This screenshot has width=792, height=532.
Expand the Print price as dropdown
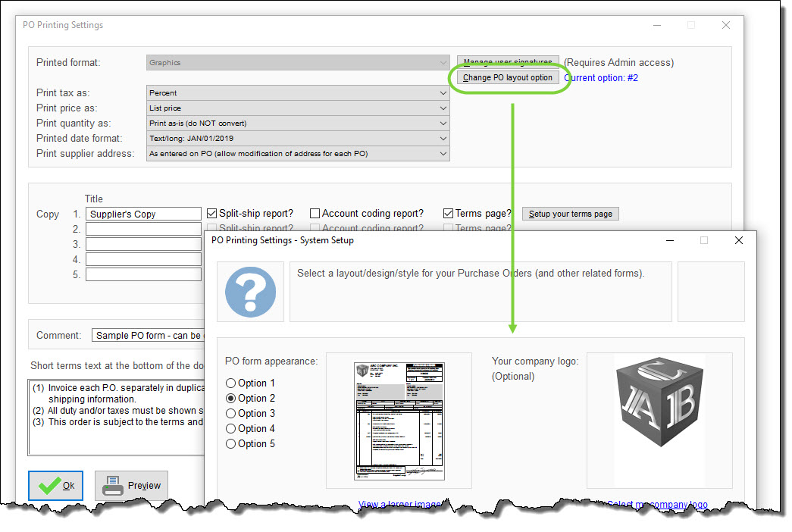(298, 108)
